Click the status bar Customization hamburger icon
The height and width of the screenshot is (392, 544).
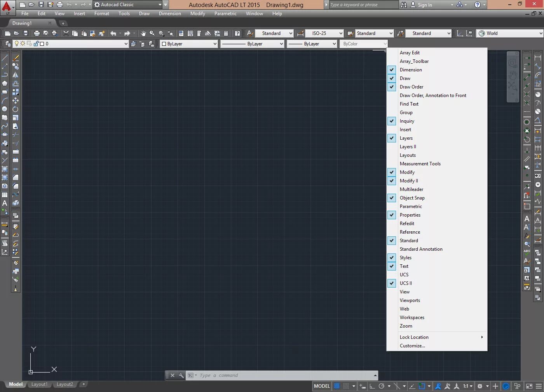click(x=539, y=386)
